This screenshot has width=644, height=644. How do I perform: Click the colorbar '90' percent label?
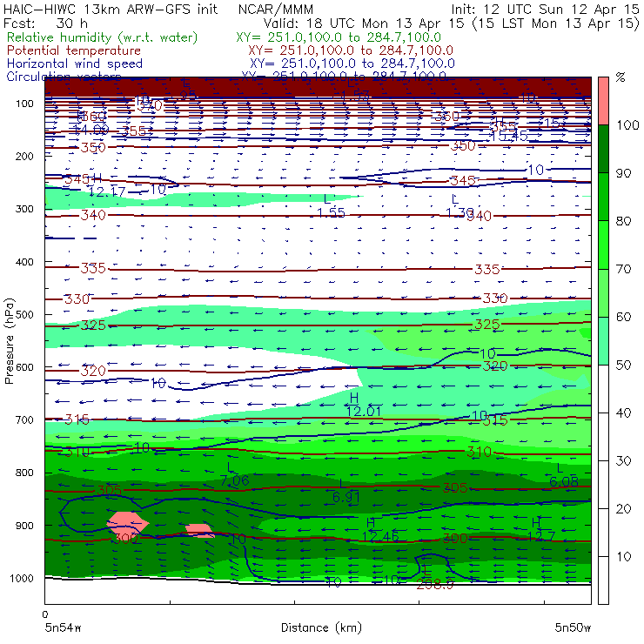pyautogui.click(x=623, y=173)
